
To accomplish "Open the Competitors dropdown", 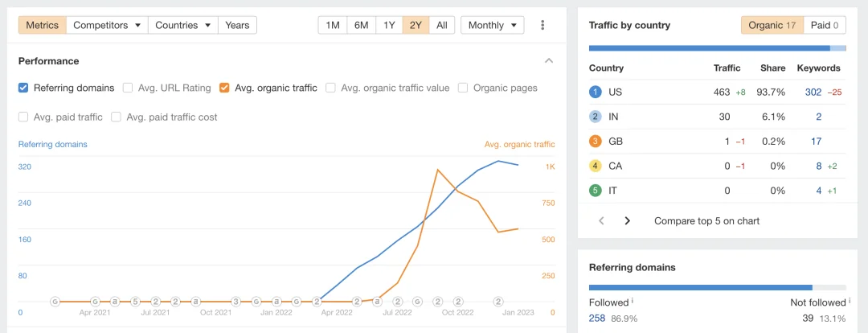I will click(107, 25).
